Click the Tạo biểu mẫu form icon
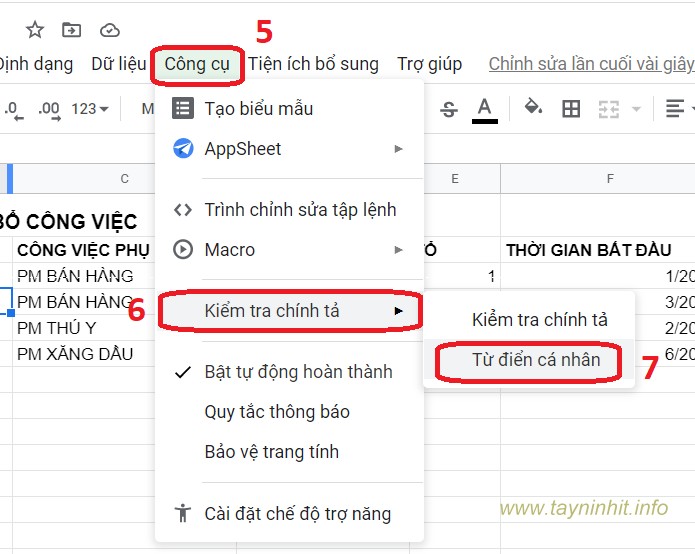The image size is (695, 554). click(x=183, y=108)
